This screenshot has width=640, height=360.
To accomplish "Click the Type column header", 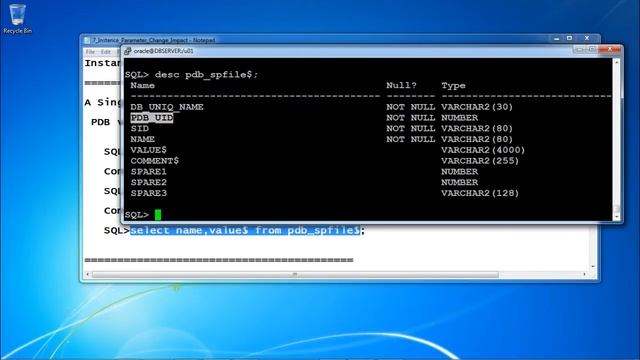I will pos(453,85).
